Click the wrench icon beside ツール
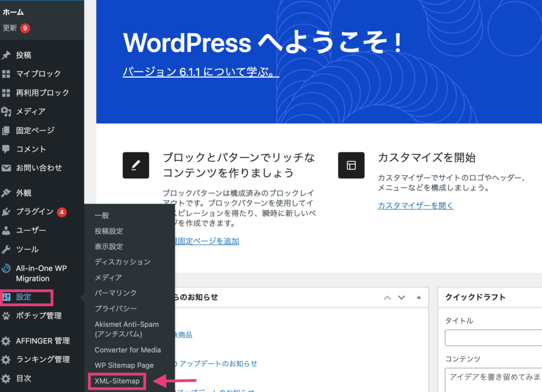This screenshot has width=542, height=392. point(6,249)
